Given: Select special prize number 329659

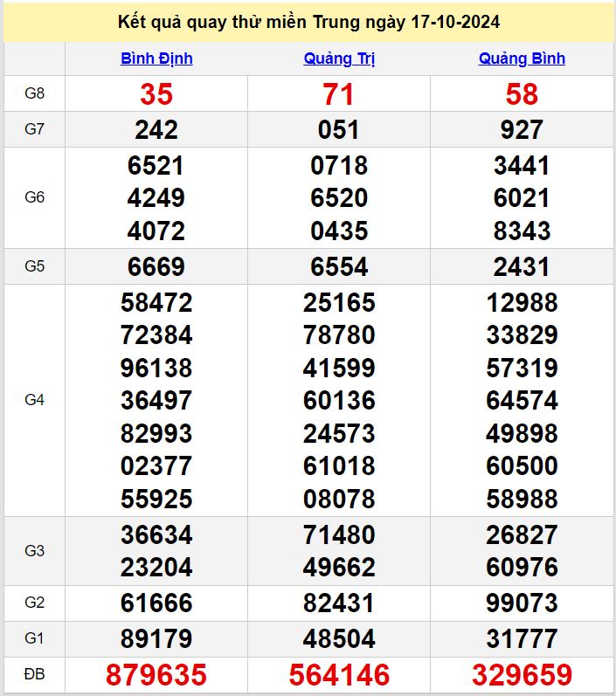Looking at the screenshot, I should point(522,675).
